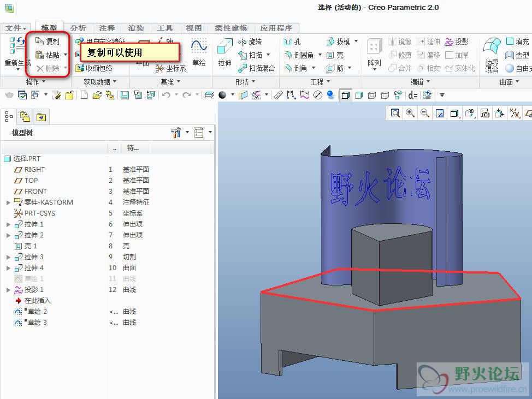This screenshot has height=399, width=532.
Task: Expand the 投影 1 feature node
Action: point(8,290)
